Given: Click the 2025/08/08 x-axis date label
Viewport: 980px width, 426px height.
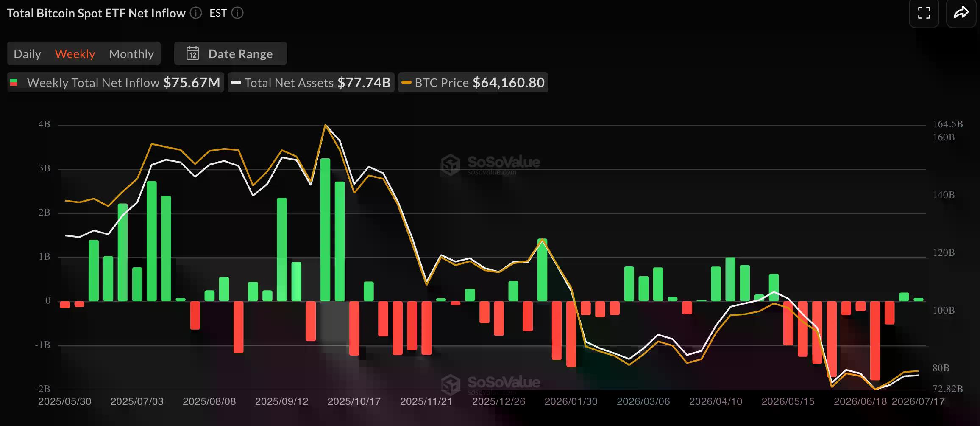Looking at the screenshot, I should (209, 401).
